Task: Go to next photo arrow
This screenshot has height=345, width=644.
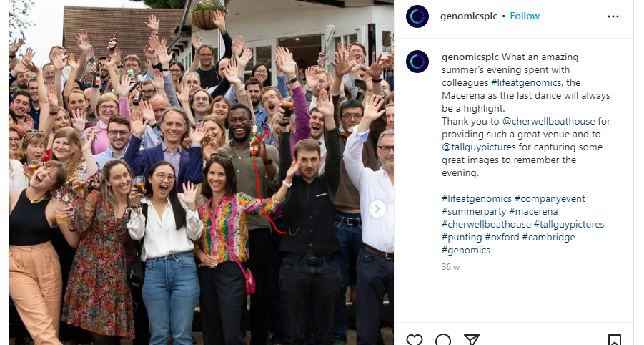Action: tap(377, 209)
